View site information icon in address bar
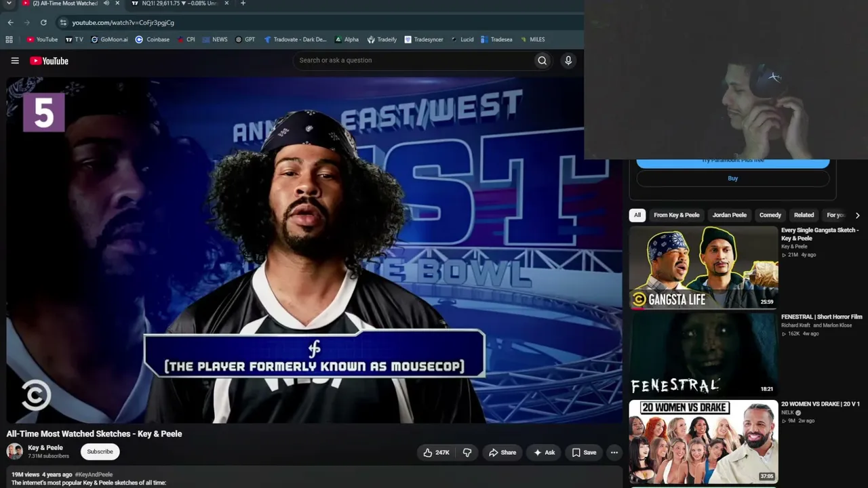The height and width of the screenshot is (488, 868). pos(63,22)
